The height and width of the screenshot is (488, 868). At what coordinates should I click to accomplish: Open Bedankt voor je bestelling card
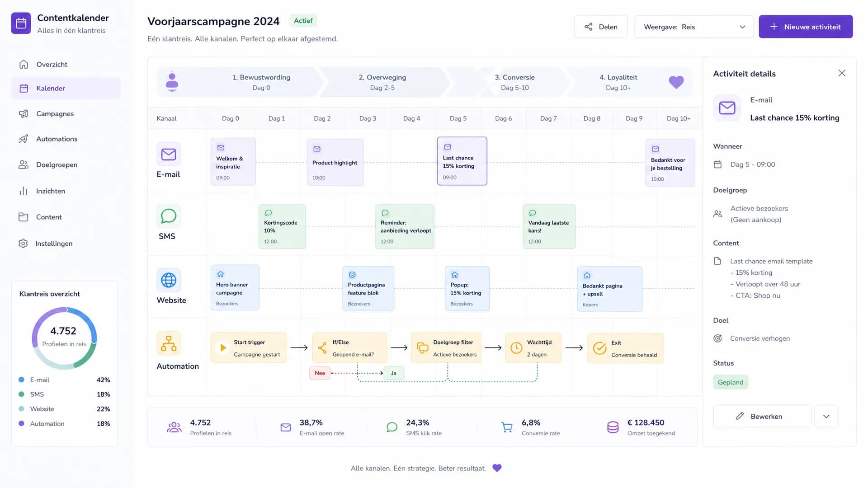click(670, 163)
